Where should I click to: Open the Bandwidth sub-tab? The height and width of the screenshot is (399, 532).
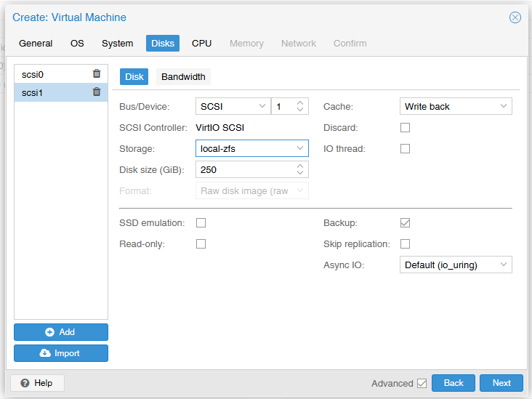point(183,77)
